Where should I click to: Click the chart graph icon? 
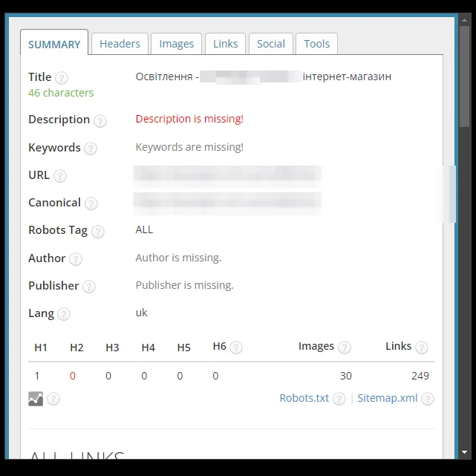click(36, 399)
